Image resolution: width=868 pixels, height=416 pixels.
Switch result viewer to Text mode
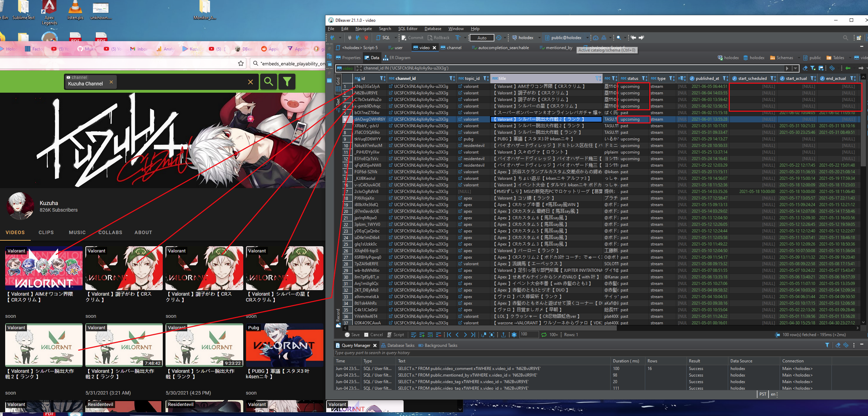[338, 102]
